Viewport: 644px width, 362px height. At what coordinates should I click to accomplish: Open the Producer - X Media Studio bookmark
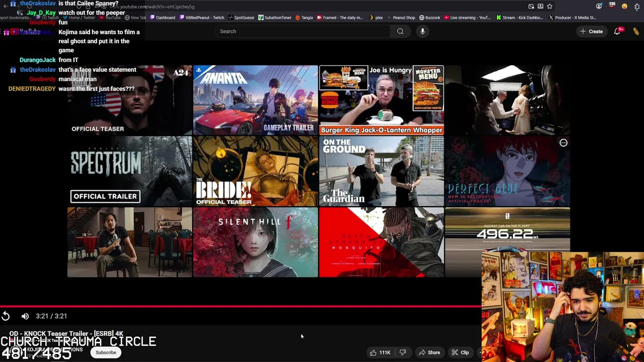[573, 18]
